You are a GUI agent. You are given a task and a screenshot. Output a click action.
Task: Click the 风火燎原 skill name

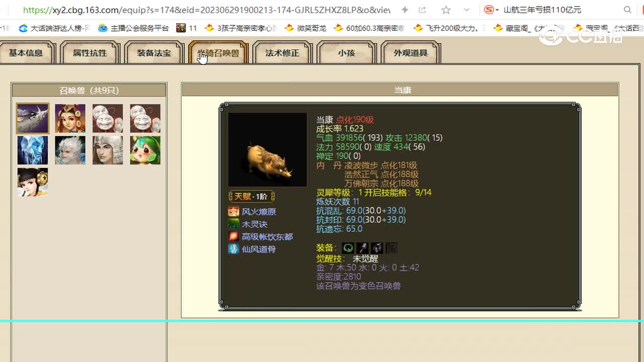click(259, 212)
